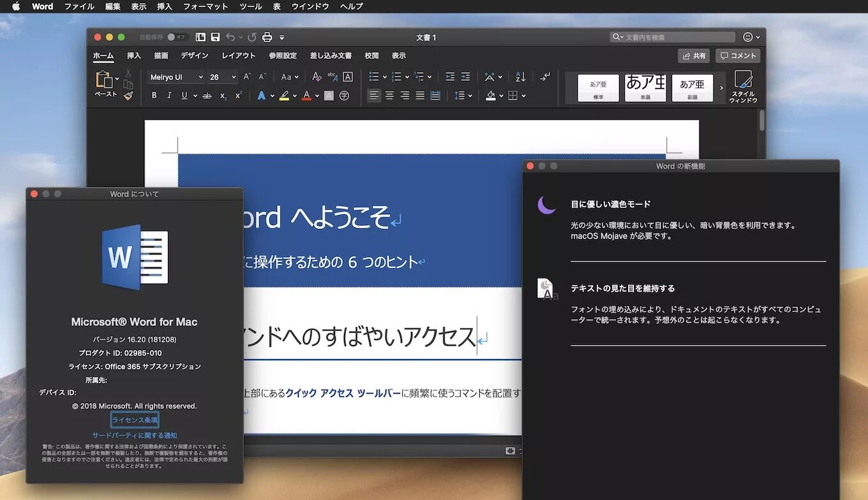
Task: Expand the Paste options arrow
Action: (x=117, y=79)
